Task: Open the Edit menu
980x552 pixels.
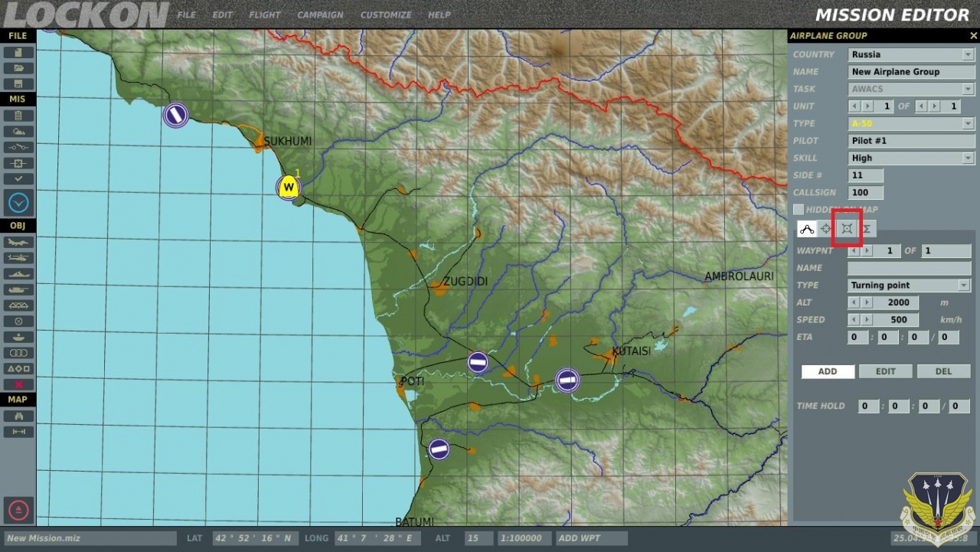Action: click(222, 15)
